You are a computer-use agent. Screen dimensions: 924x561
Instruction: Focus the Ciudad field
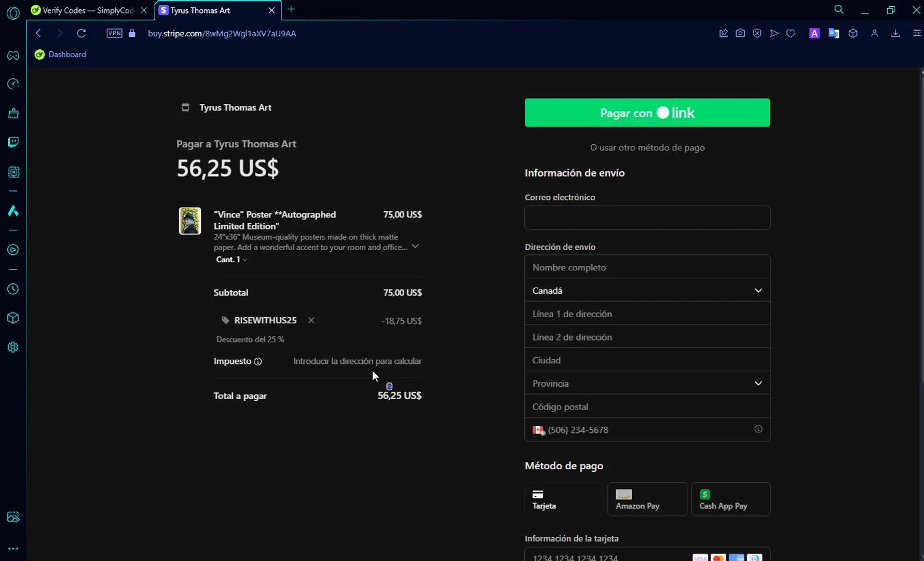[x=647, y=360]
